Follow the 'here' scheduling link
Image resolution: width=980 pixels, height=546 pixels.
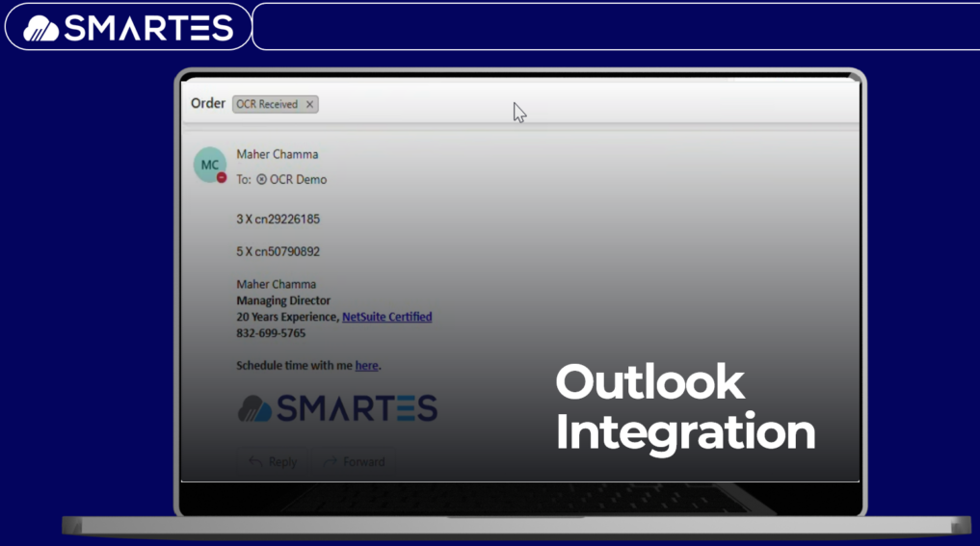click(x=366, y=366)
